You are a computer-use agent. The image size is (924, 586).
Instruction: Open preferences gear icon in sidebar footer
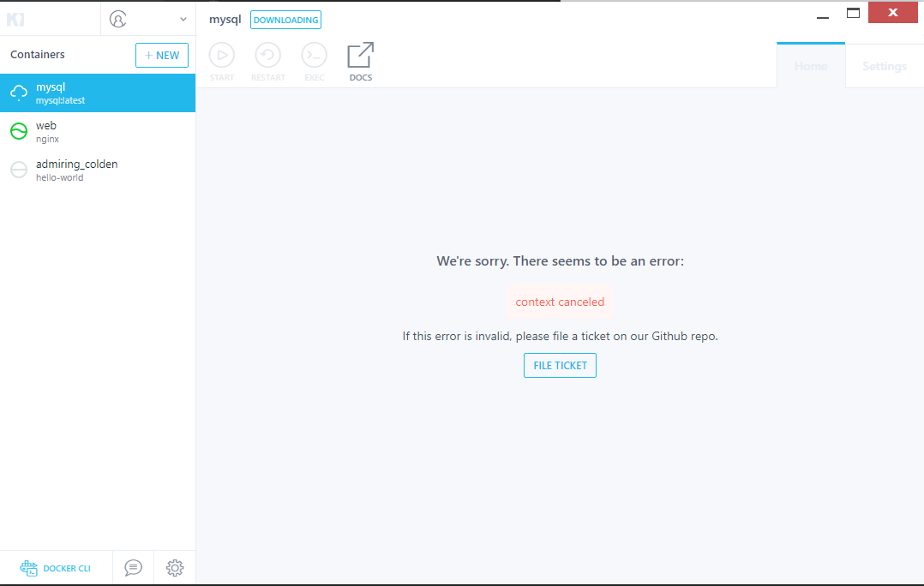(175, 568)
